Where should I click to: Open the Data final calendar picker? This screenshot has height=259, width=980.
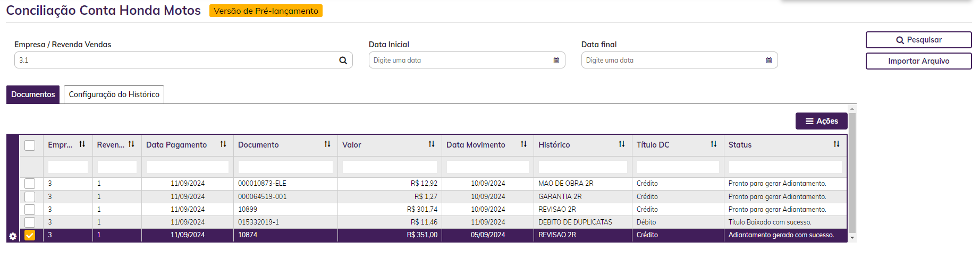[769, 61]
